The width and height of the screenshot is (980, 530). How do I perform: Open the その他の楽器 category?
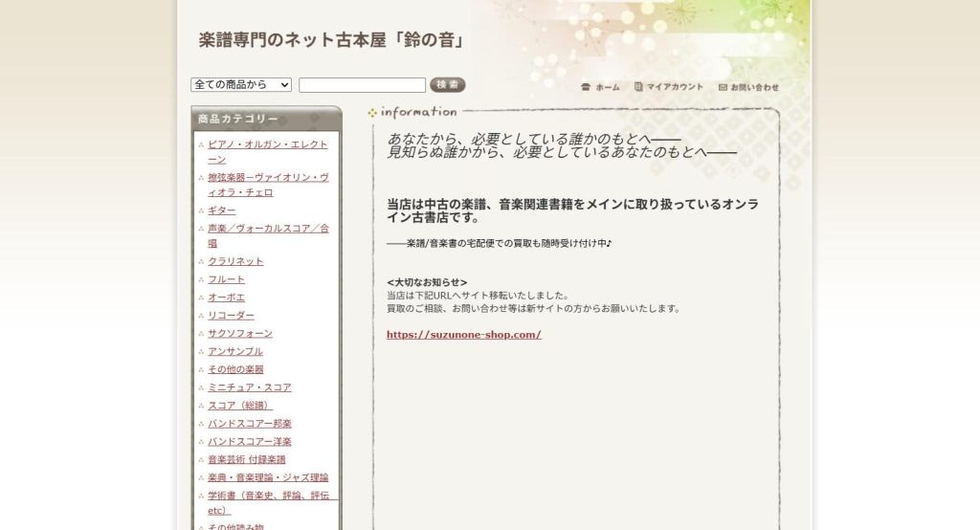click(x=235, y=370)
